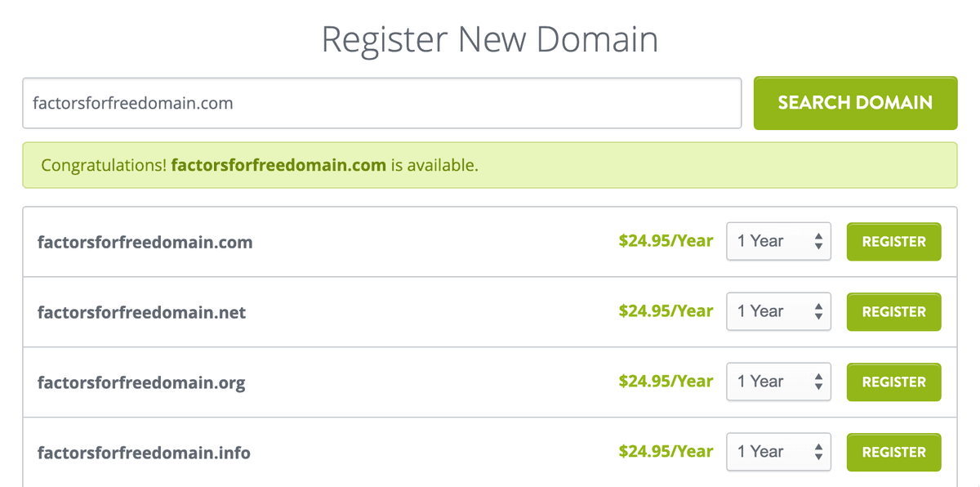The width and height of the screenshot is (980, 487).
Task: Click the .org domain price label
Action: (666, 382)
